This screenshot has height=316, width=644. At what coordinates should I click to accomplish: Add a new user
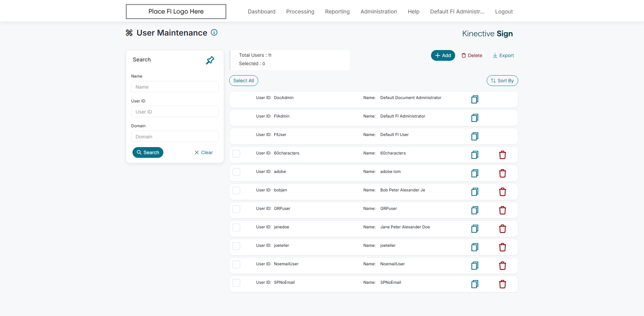click(443, 55)
